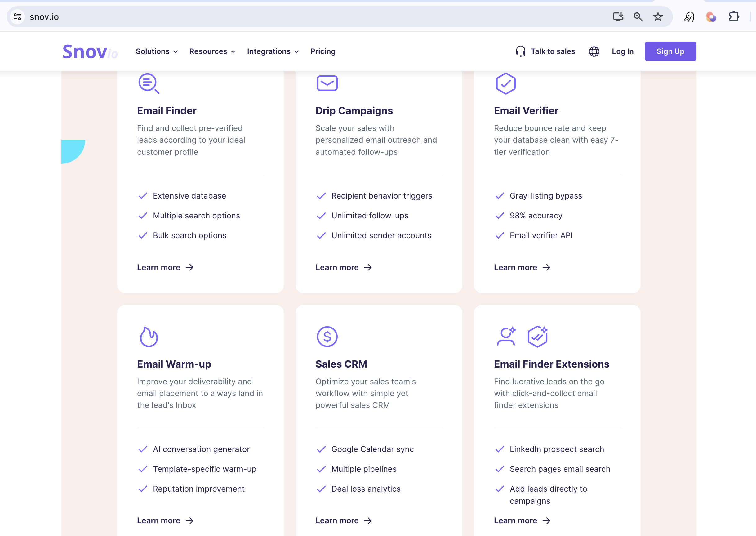Click the Email Warm-up flame icon
Viewport: 756px width, 536px height.
pyautogui.click(x=149, y=336)
